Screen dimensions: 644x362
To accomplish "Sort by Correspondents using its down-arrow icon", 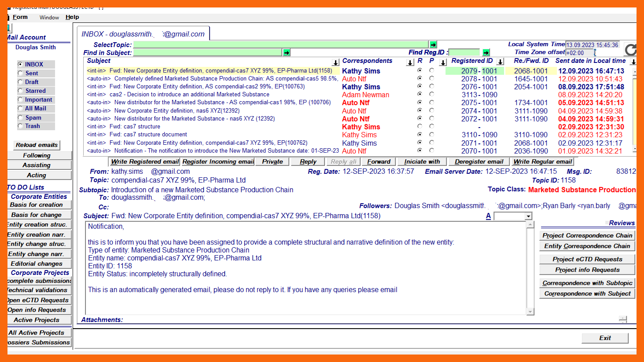I will point(410,62).
